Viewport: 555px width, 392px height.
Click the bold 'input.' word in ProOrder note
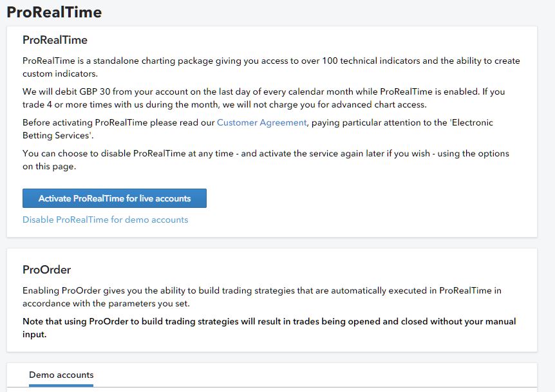tap(34, 334)
